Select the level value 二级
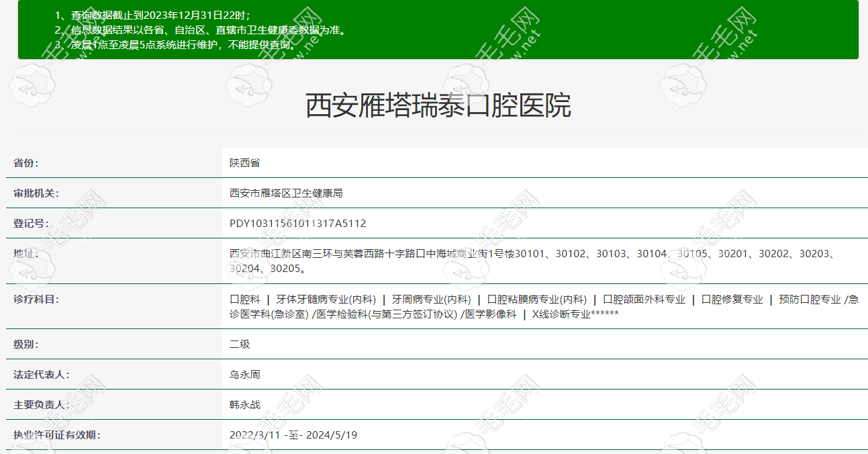Image resolution: width=868 pixels, height=454 pixels. (x=240, y=345)
